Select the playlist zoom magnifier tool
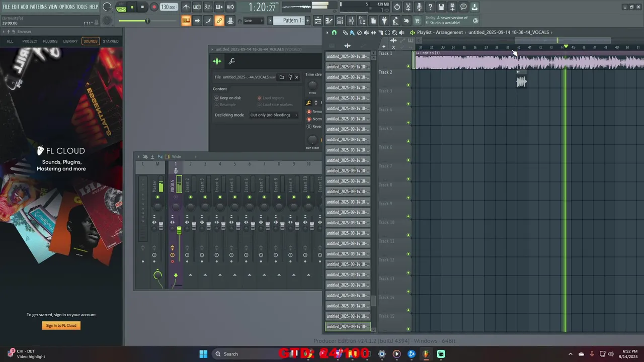The image size is (644, 362). [x=394, y=33]
